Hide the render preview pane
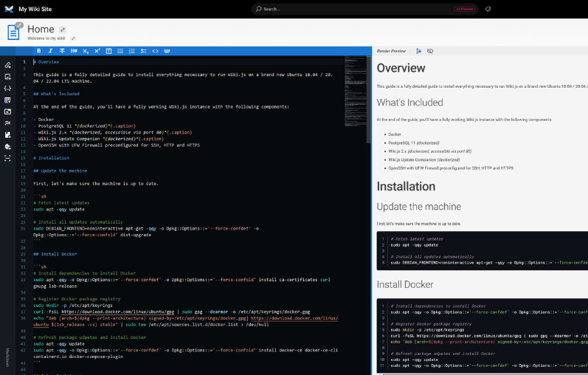 pos(430,51)
